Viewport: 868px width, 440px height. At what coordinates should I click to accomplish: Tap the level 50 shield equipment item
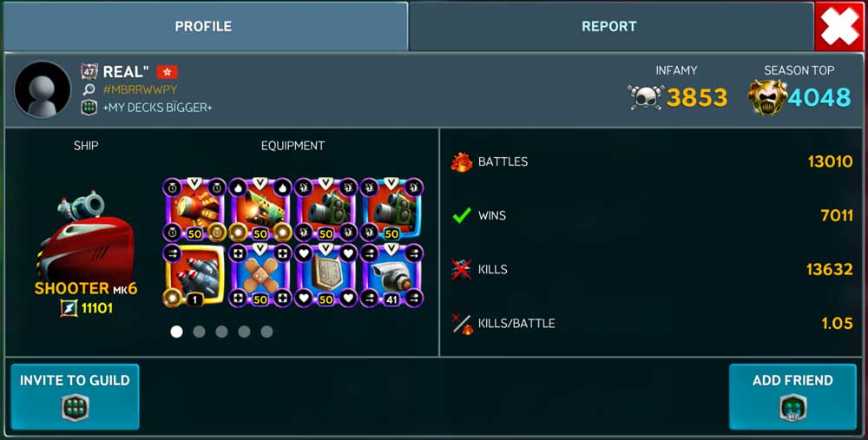(x=325, y=276)
